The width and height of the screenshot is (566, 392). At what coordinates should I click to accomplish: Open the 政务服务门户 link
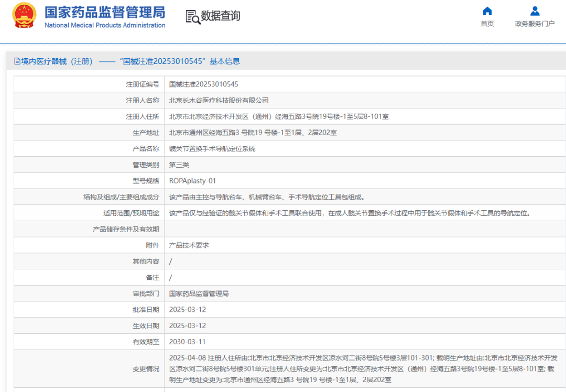(535, 24)
